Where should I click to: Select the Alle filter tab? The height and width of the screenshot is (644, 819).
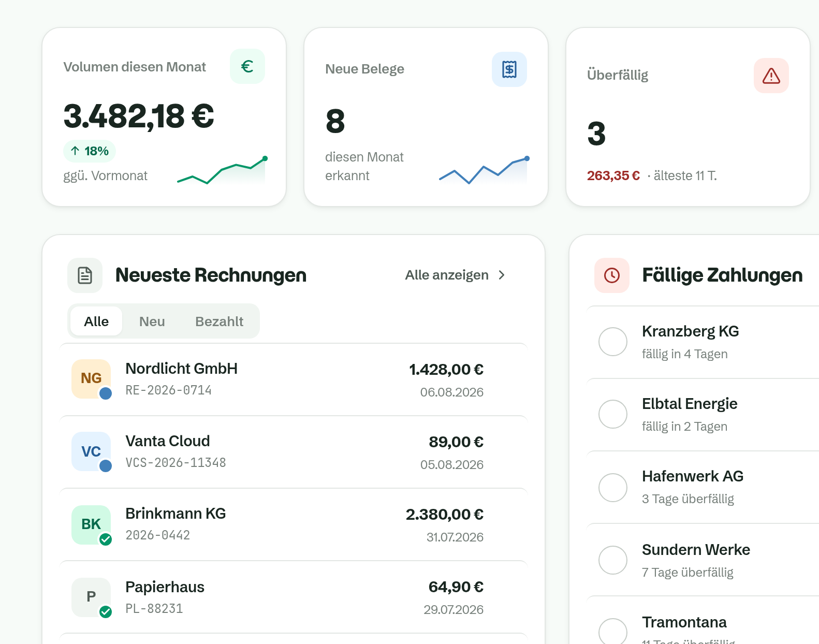pyautogui.click(x=96, y=321)
